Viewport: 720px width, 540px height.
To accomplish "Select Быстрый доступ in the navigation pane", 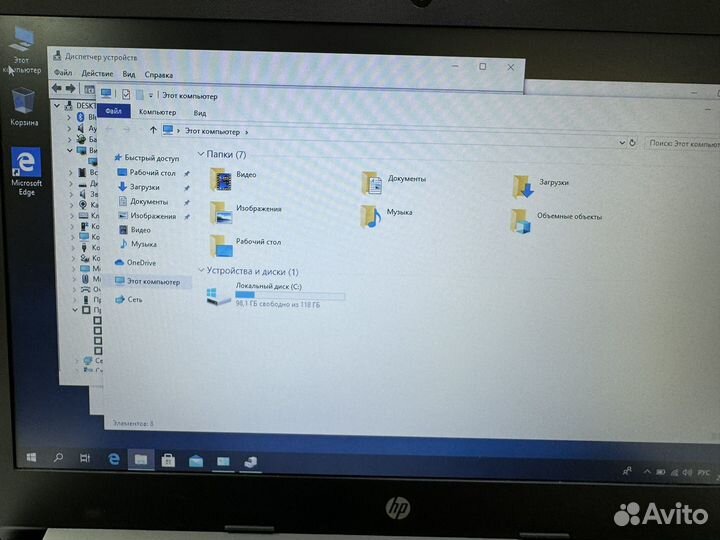I will pyautogui.click(x=146, y=158).
